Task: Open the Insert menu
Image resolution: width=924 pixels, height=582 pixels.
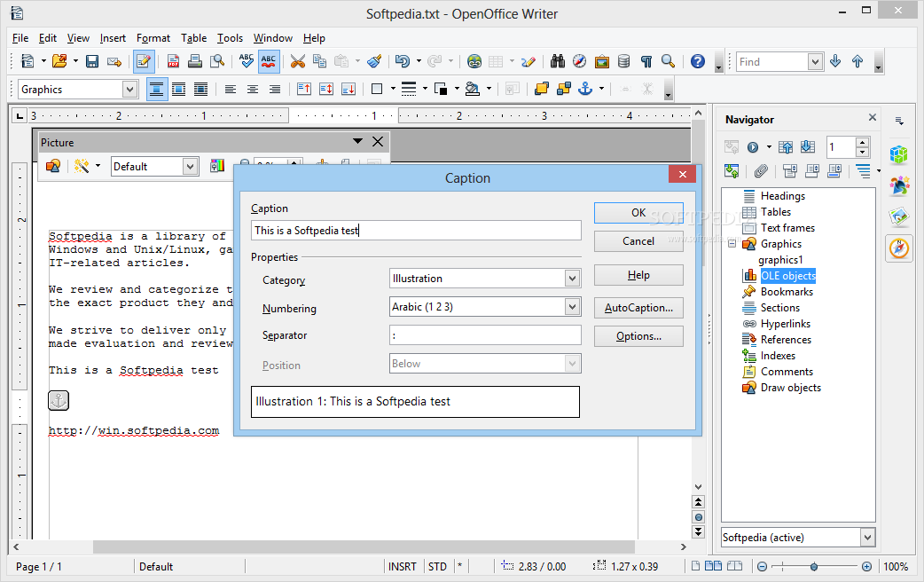Action: click(113, 38)
